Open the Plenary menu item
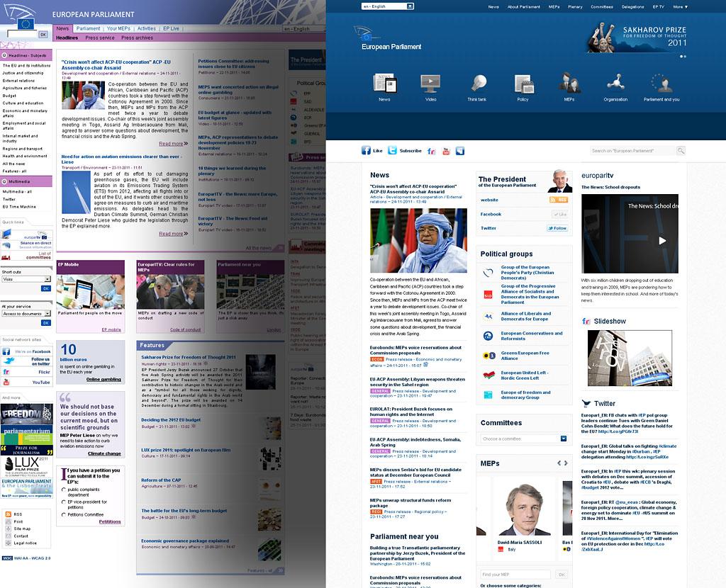726x588 pixels. (x=575, y=6)
